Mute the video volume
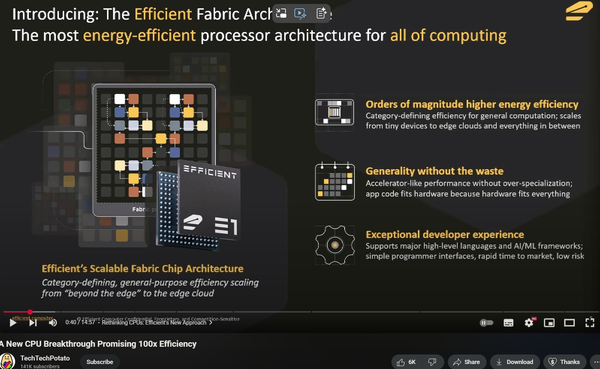Viewport: 600px width, 369px height. point(53,323)
